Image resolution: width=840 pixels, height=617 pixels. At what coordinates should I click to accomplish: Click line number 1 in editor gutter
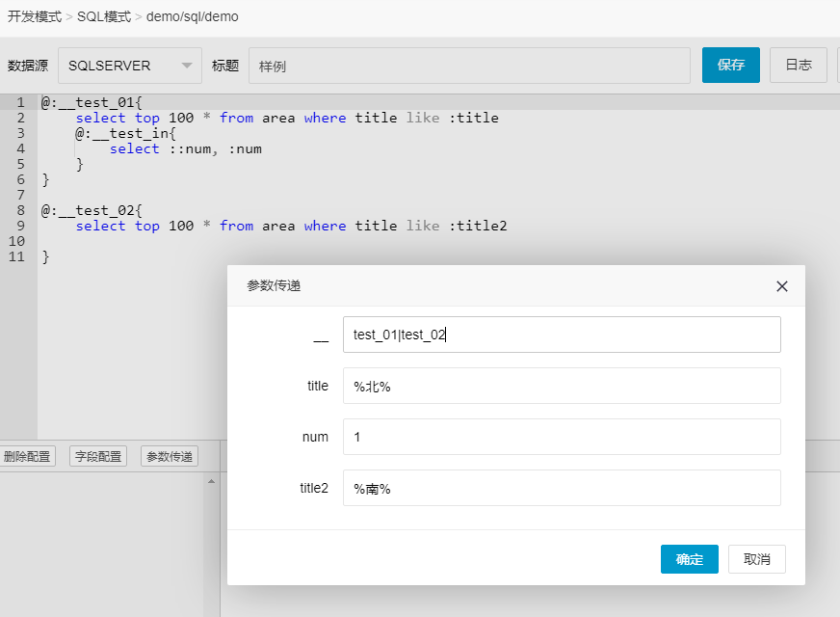[20, 102]
